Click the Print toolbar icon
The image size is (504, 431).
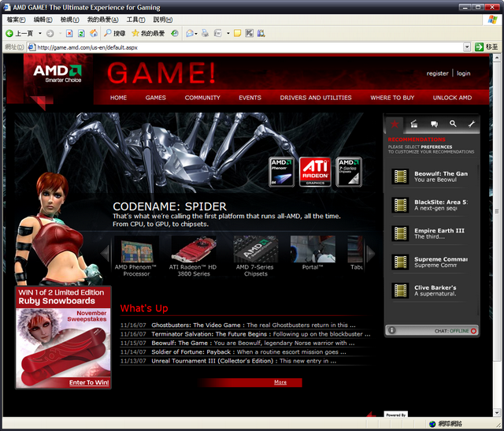click(x=205, y=33)
